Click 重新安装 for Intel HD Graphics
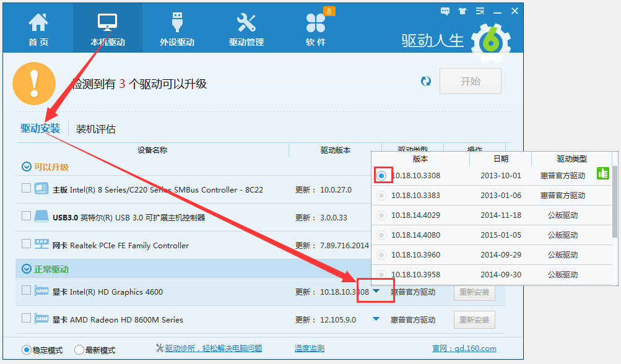This screenshot has width=621, height=364. tap(474, 292)
